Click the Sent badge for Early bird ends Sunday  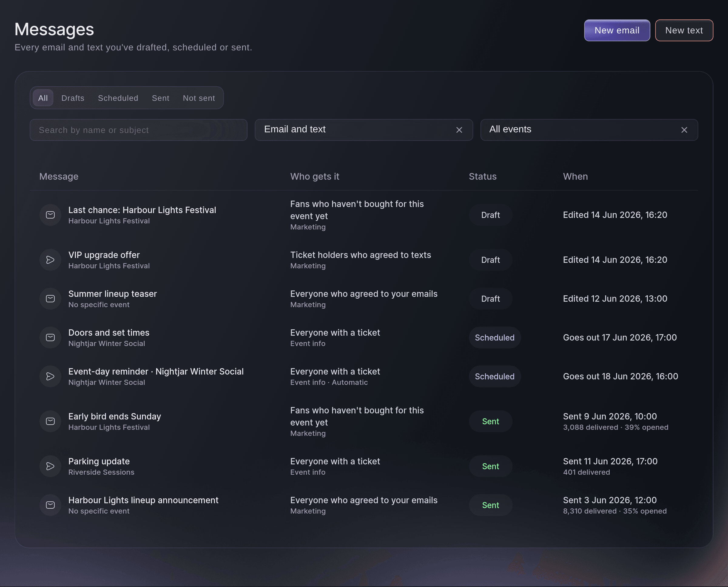490,422
